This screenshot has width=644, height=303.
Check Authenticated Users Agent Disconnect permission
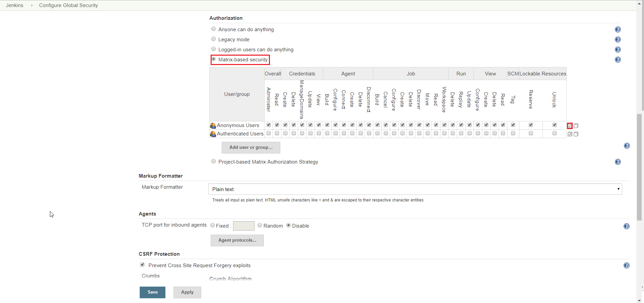(369, 133)
